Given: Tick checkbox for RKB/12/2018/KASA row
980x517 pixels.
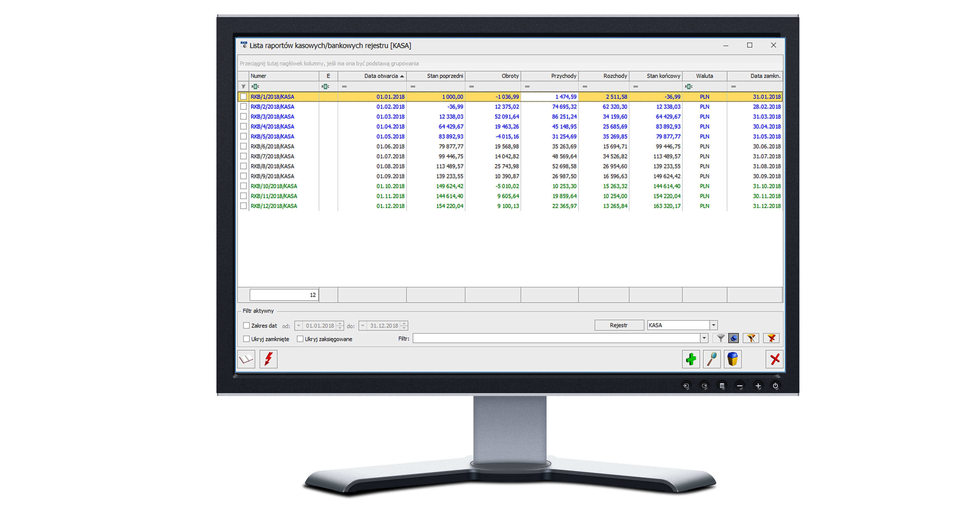Looking at the screenshot, I should click(x=244, y=206).
